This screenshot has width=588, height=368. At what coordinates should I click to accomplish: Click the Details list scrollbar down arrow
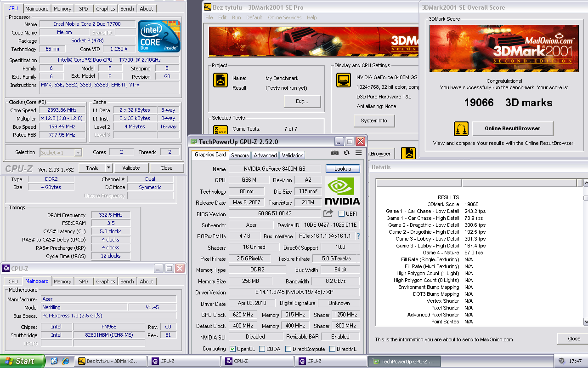(x=585, y=322)
